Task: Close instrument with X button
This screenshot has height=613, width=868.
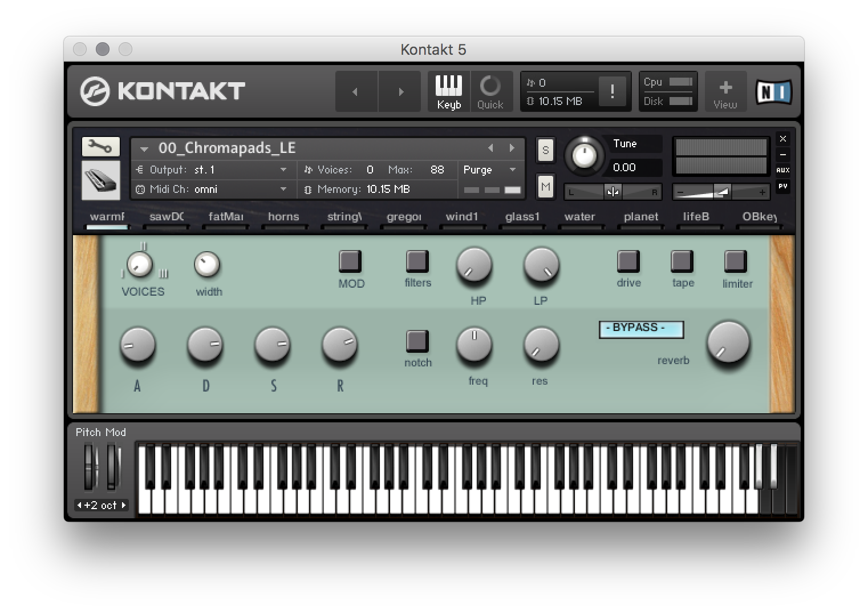Action: pos(783,139)
